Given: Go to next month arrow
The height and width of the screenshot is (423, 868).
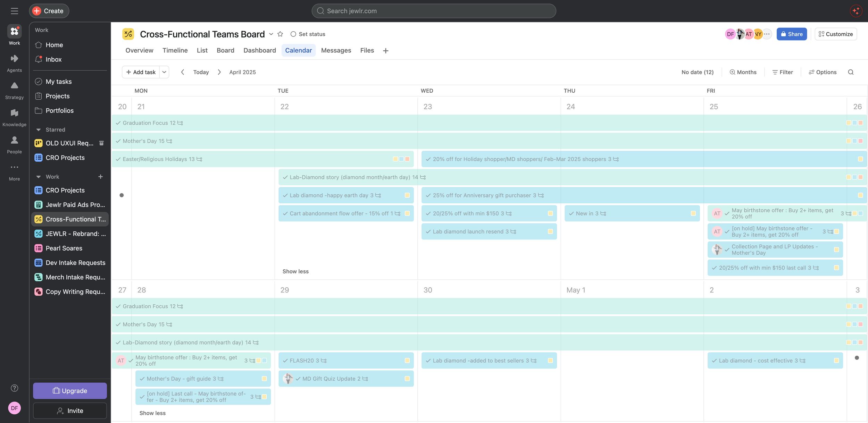Looking at the screenshot, I should [219, 72].
